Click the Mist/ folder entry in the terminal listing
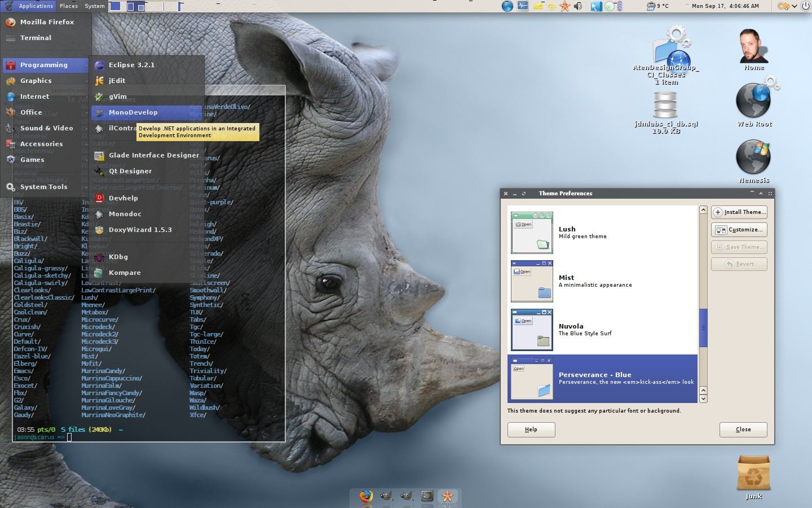812x508 pixels. tap(90, 356)
